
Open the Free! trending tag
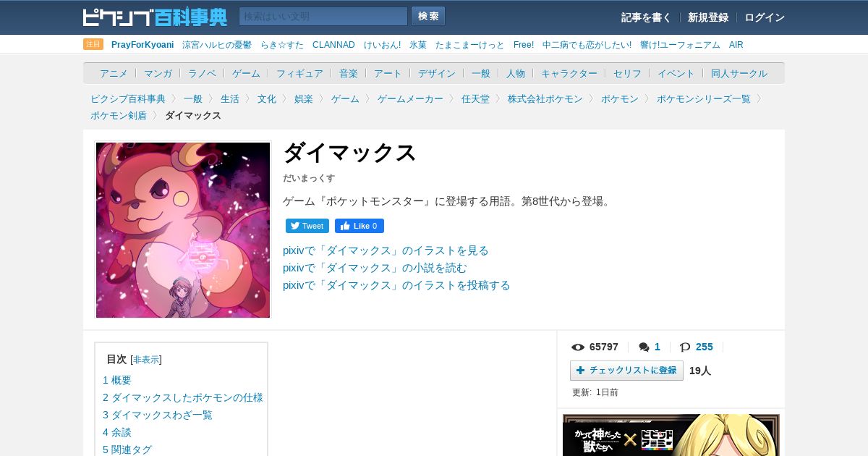click(524, 45)
